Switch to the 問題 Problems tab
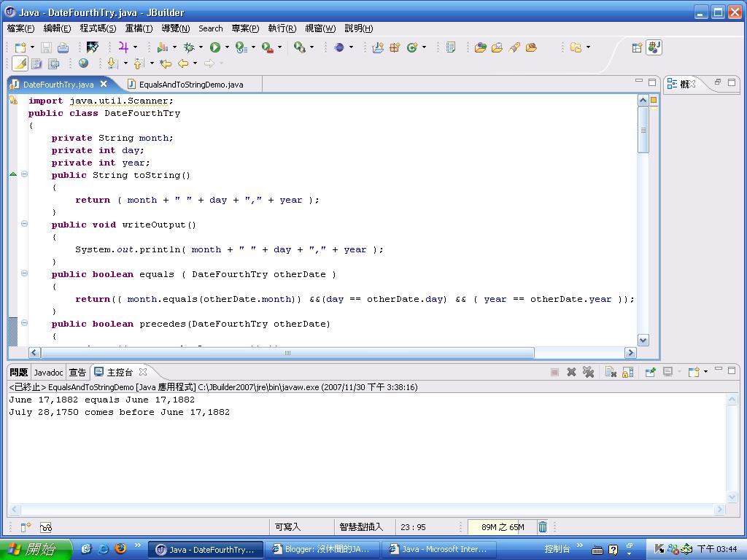This screenshot has width=747, height=560. click(18, 373)
